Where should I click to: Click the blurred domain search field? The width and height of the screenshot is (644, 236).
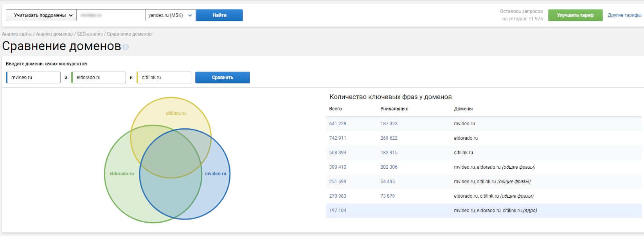(111, 15)
